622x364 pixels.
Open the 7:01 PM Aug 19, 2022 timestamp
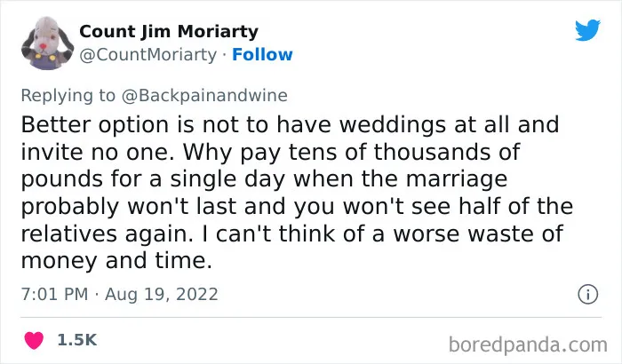(x=119, y=294)
